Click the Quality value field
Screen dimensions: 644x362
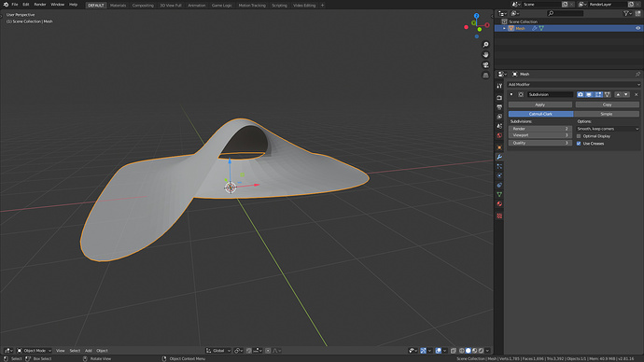[540, 143]
